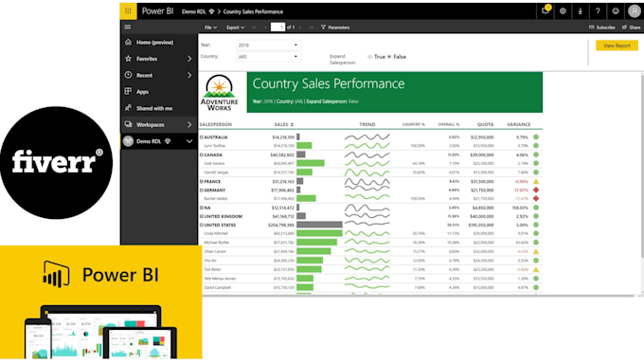Click the Recent clock icon
Image resolution: width=644 pixels, height=363 pixels.
128,75
